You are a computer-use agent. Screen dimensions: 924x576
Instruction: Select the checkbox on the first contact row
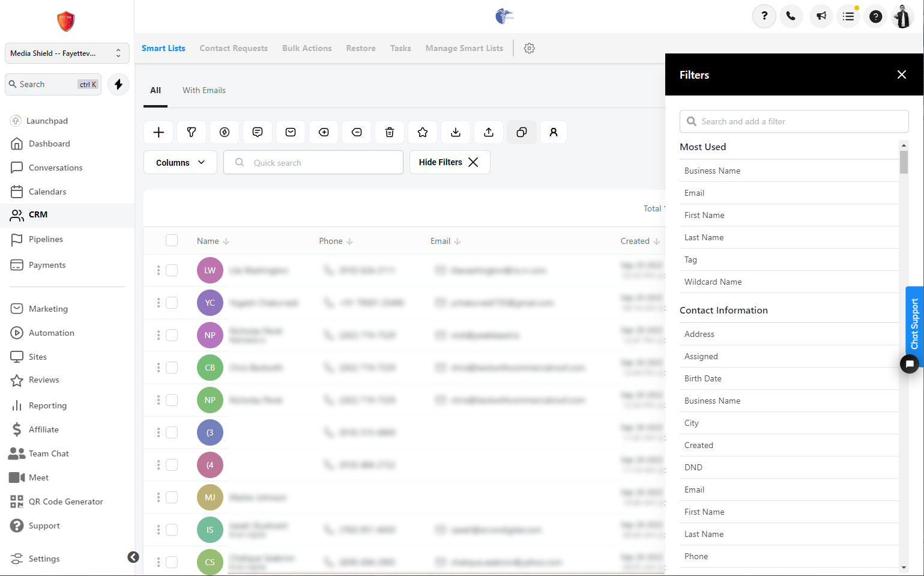tap(172, 270)
